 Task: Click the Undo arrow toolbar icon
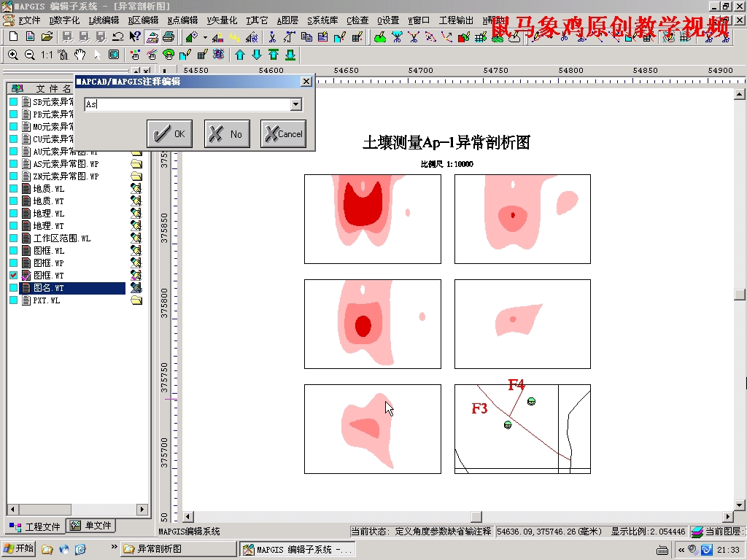[117, 36]
